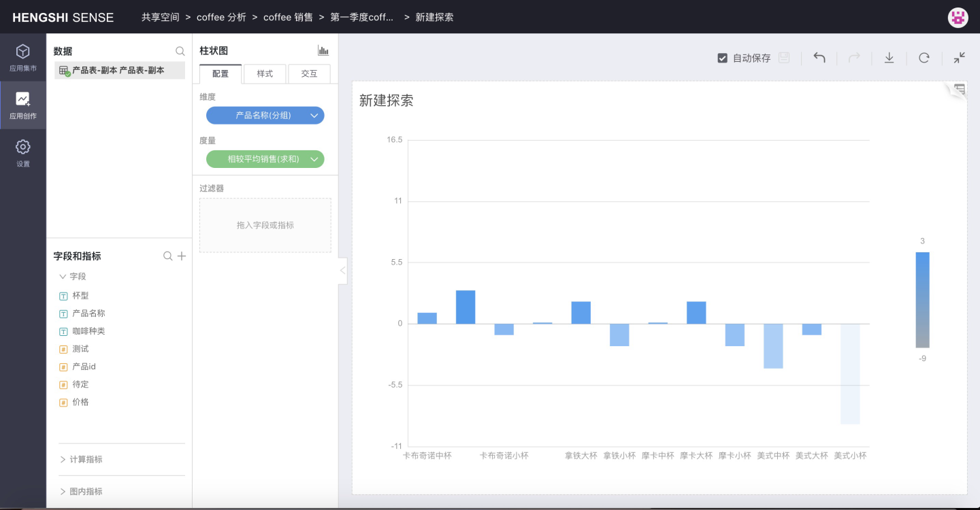
Task: Switch to the 交互 tab
Action: coord(309,73)
